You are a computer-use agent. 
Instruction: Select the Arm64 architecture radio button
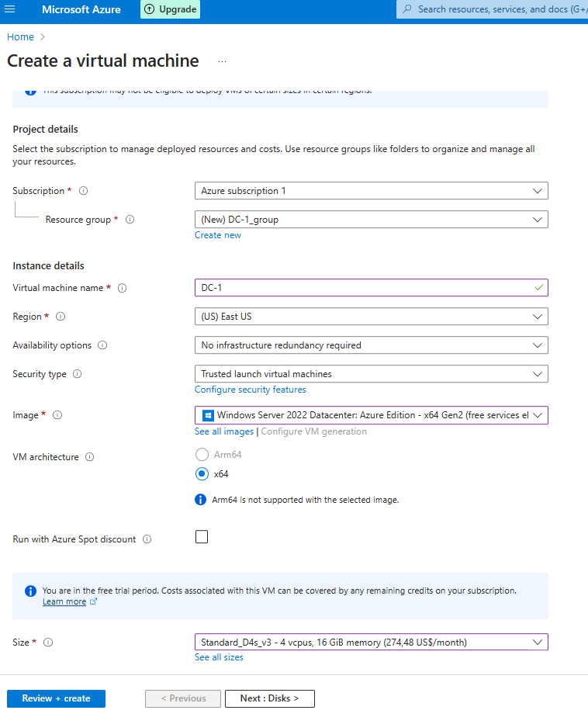click(x=202, y=454)
